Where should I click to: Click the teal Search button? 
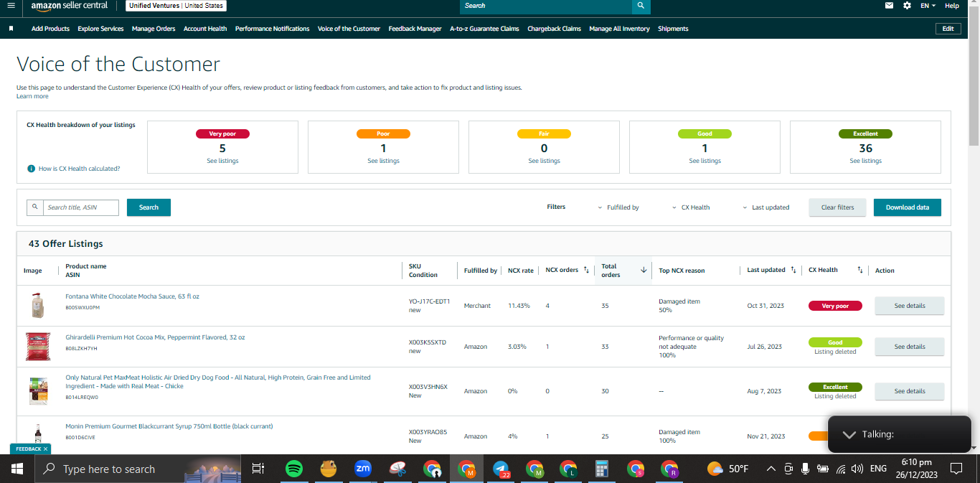[x=149, y=207]
